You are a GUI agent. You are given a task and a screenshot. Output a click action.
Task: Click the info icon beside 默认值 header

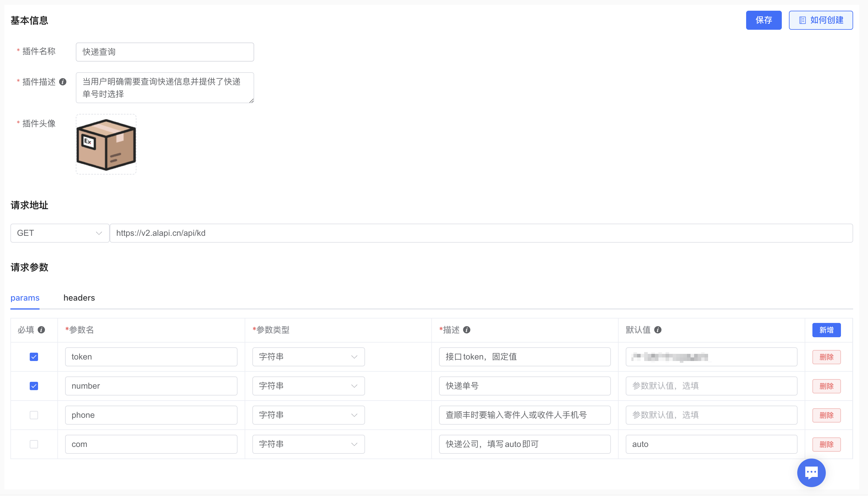[658, 330]
